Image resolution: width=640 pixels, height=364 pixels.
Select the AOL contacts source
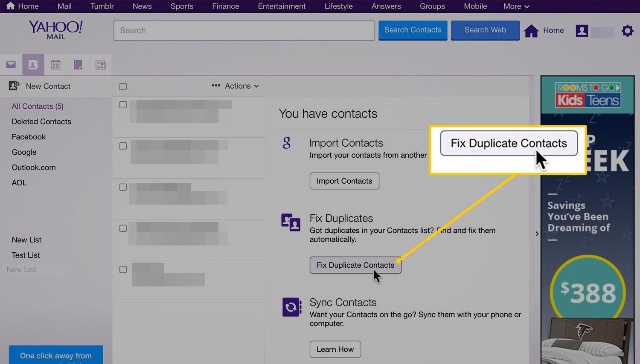pyautogui.click(x=19, y=183)
